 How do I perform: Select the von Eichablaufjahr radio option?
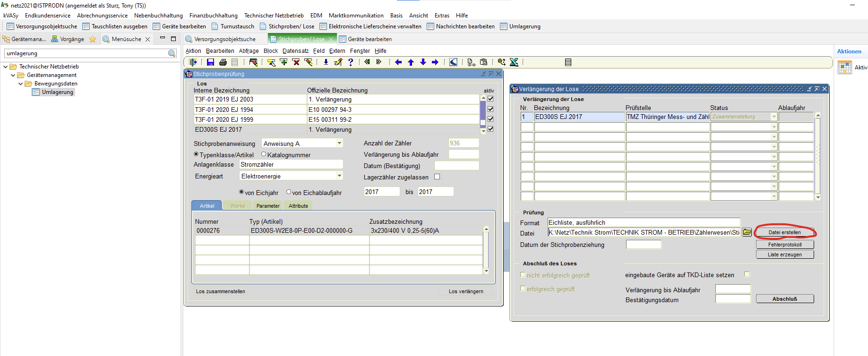(x=289, y=192)
